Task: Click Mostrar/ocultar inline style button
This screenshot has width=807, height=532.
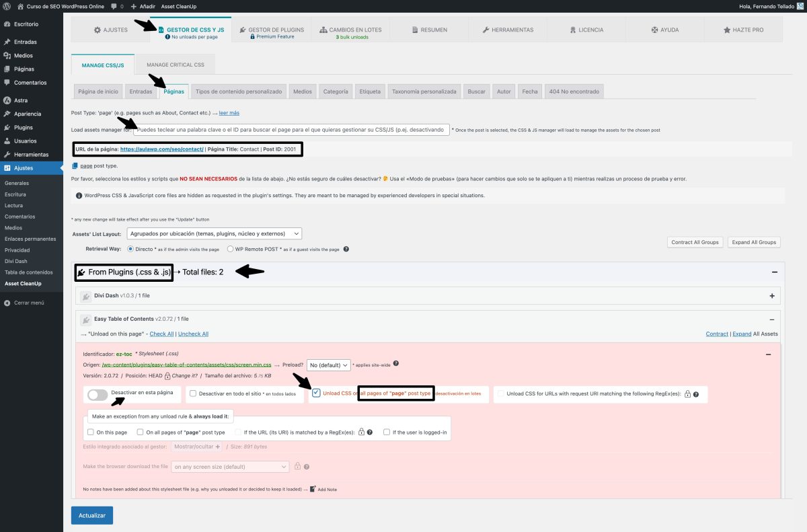Action: (196, 447)
